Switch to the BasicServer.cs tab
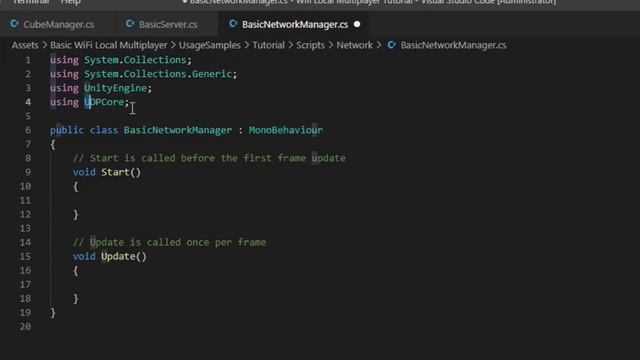The height and width of the screenshot is (360, 640). (168, 24)
